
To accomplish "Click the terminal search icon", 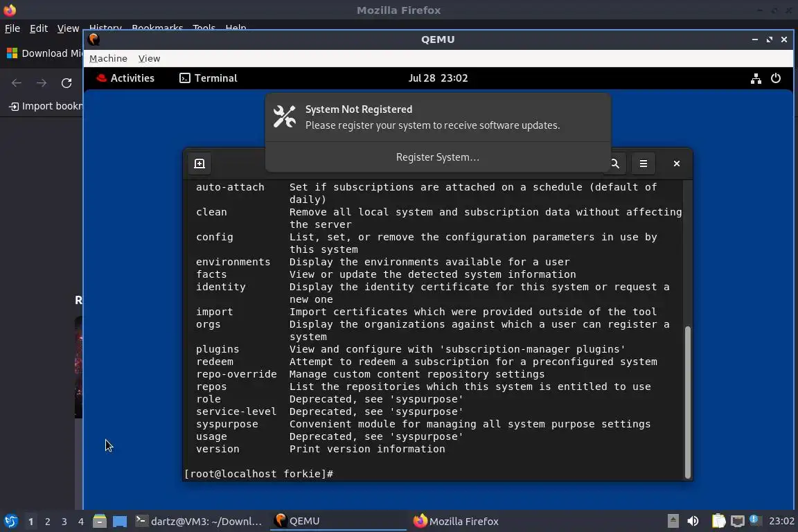I will pyautogui.click(x=615, y=163).
